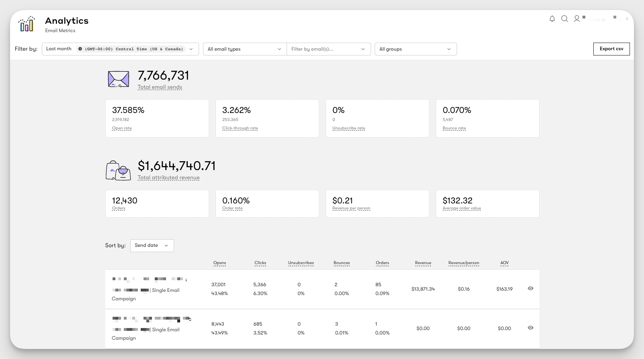Click the 5,487 bounces count
The image size is (644, 359).
point(448,120)
